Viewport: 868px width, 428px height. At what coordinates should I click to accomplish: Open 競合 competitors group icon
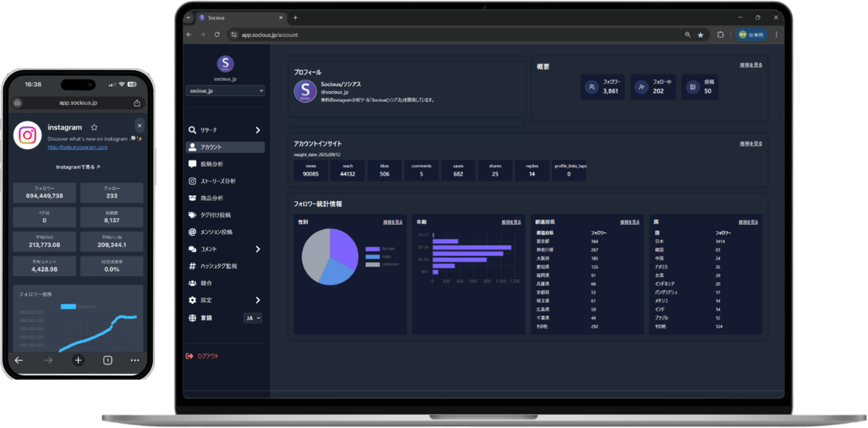[192, 283]
